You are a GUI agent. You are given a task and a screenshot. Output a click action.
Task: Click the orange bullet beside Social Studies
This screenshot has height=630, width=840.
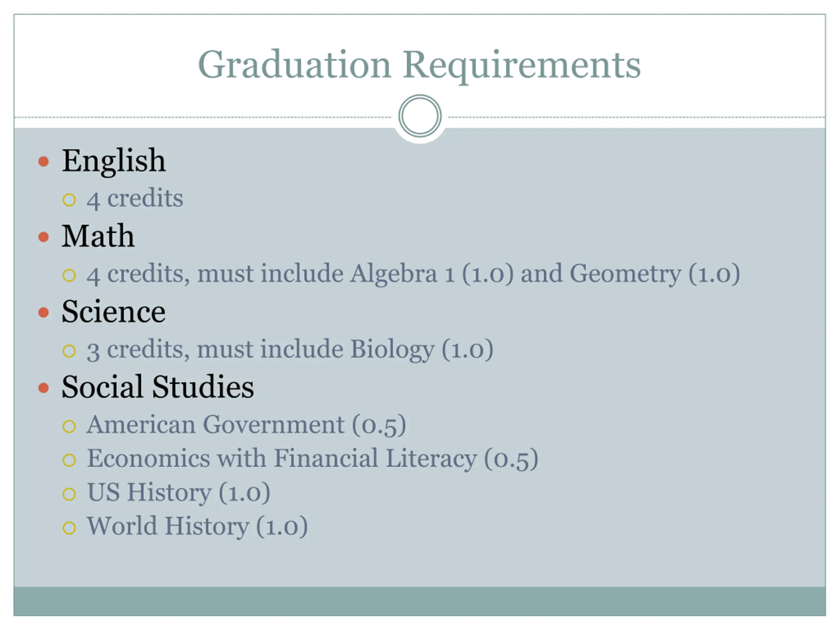(x=44, y=388)
